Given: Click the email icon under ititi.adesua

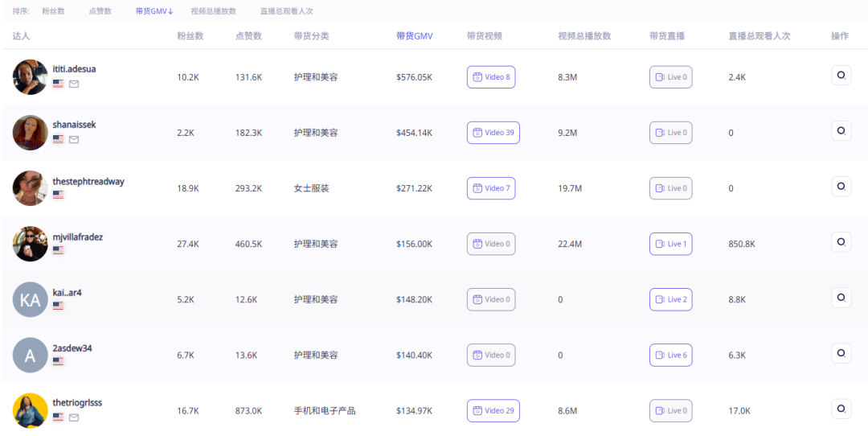Looking at the screenshot, I should tap(74, 84).
